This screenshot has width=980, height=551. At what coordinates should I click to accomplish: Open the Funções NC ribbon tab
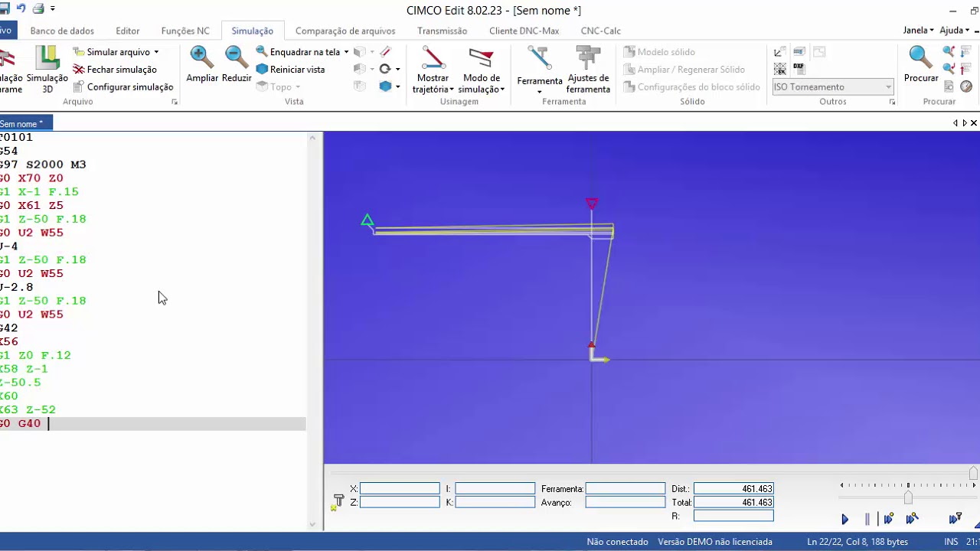[x=185, y=31]
